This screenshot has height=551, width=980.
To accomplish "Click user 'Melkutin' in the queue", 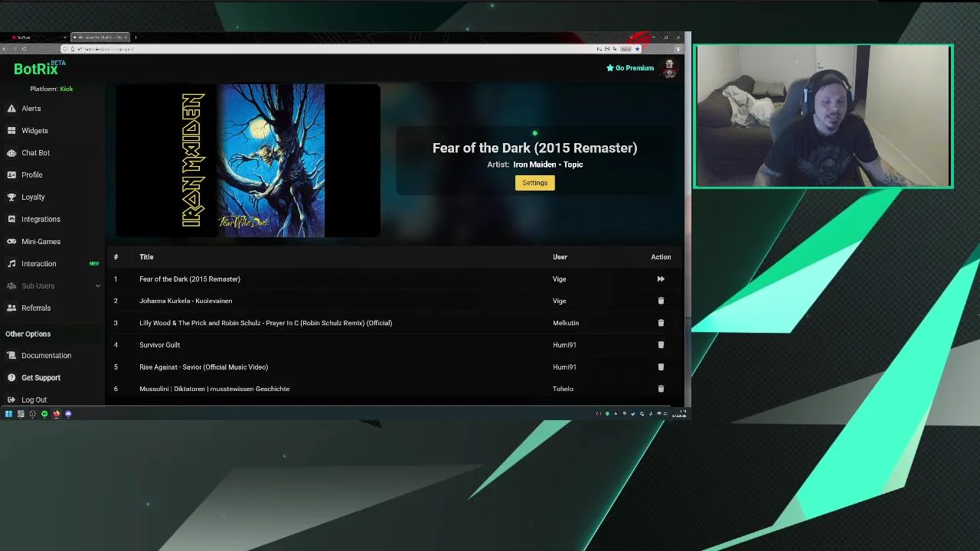I will pos(566,323).
